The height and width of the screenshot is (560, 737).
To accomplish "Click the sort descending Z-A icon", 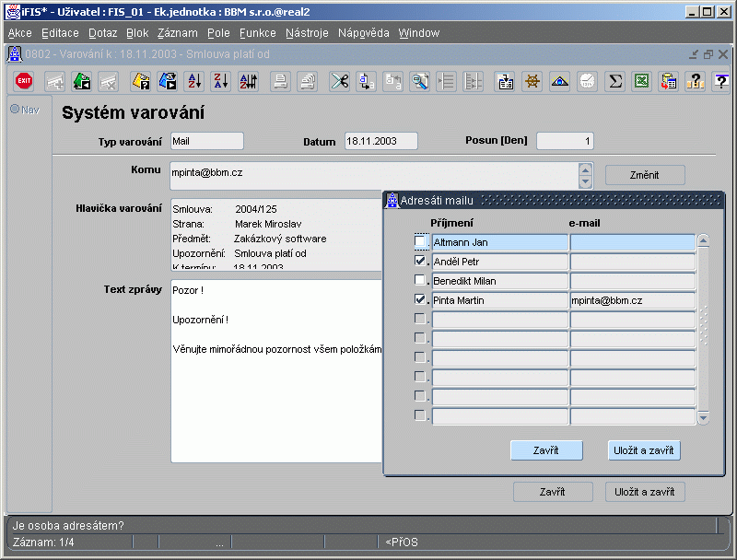I will (x=220, y=81).
